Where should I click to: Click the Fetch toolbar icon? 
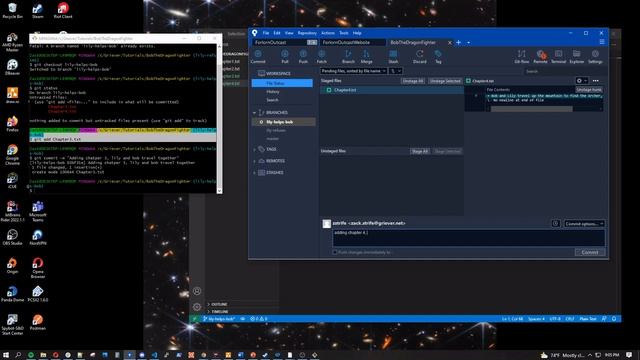coord(322,56)
